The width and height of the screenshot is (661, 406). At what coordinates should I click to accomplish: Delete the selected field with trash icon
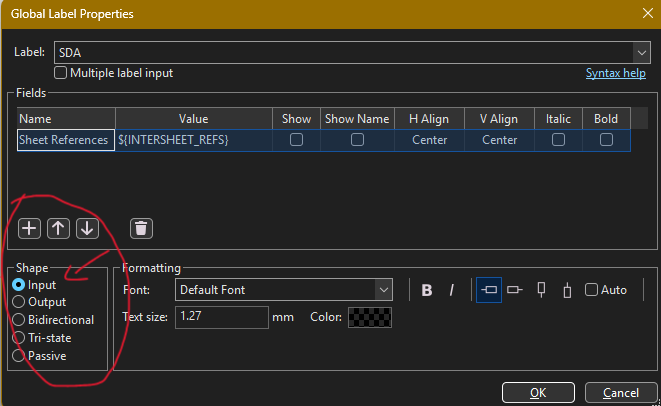pos(141,229)
